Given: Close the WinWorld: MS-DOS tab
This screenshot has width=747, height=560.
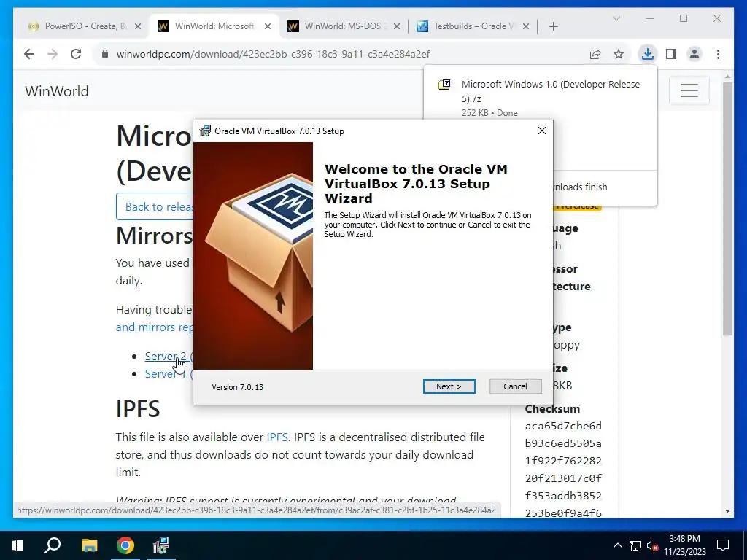Looking at the screenshot, I should 397,26.
